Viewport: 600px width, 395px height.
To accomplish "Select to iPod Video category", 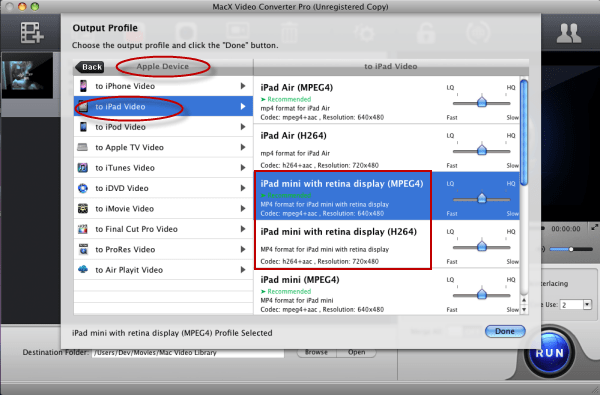I will 163,127.
